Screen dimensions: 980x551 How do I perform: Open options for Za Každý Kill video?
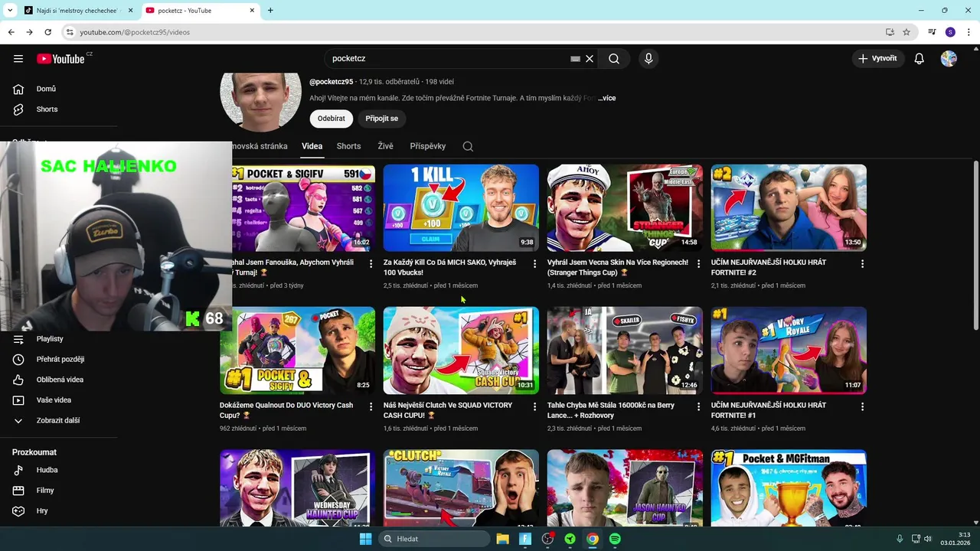(534, 264)
